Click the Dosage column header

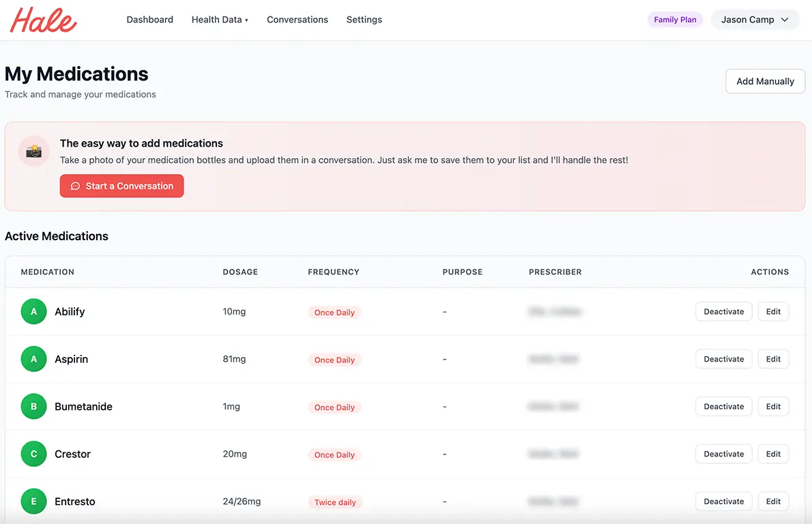tap(240, 272)
